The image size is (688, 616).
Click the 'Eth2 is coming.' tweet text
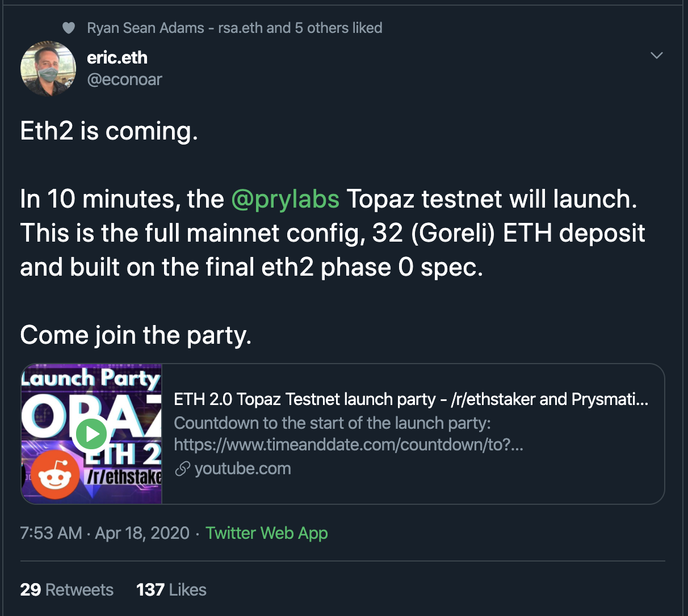point(109,131)
